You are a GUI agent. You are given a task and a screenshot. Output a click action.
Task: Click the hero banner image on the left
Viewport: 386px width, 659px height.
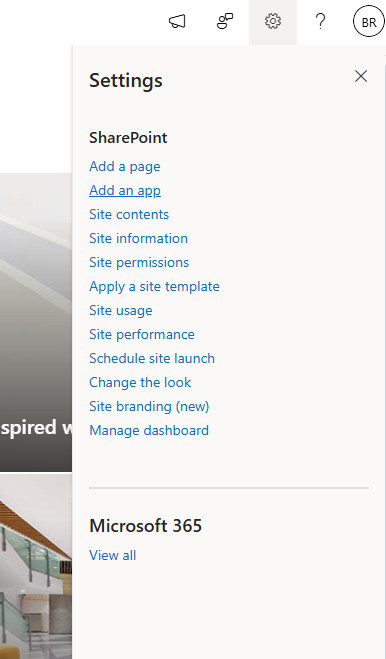36,322
